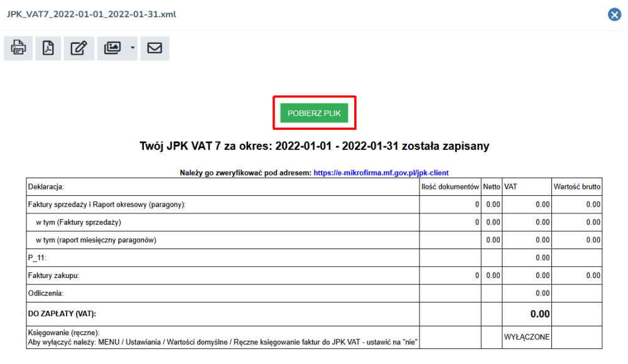Click the printer icon to print document

pyautogui.click(x=18, y=48)
